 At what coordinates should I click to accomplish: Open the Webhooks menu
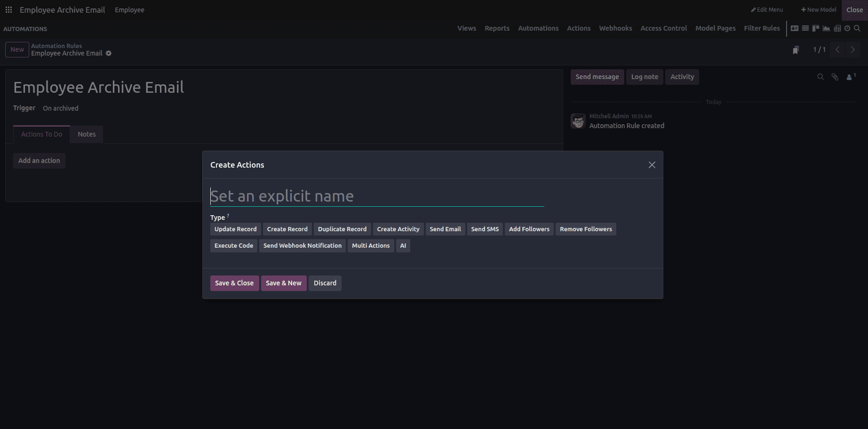pyautogui.click(x=615, y=28)
